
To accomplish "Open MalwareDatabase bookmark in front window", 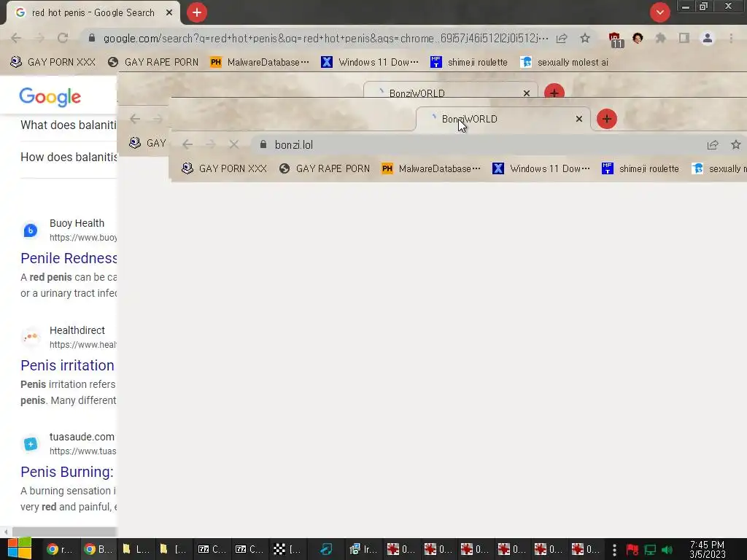I will 430,168.
